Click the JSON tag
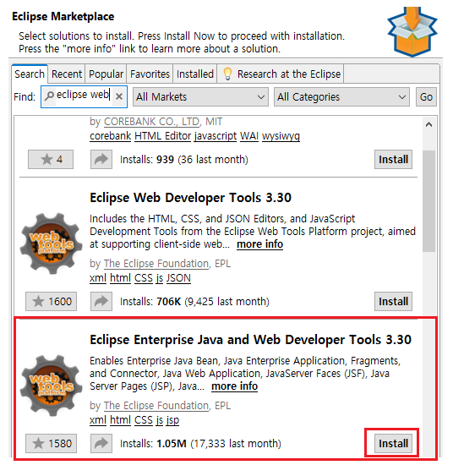This screenshot has width=453, height=476. (178, 278)
